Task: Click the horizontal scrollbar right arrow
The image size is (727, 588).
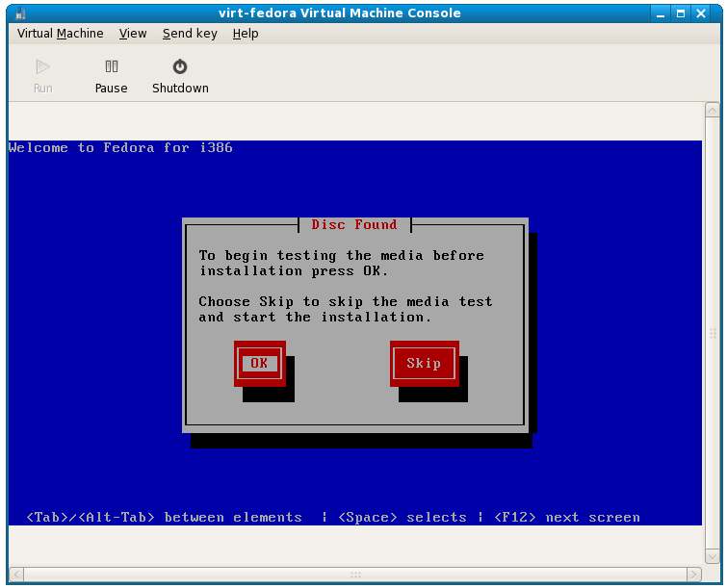Action: coord(694,575)
